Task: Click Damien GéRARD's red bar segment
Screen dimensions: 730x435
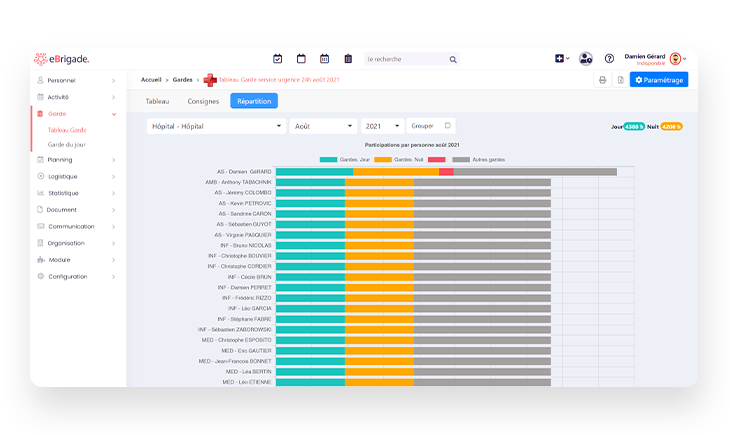Action: (446, 172)
